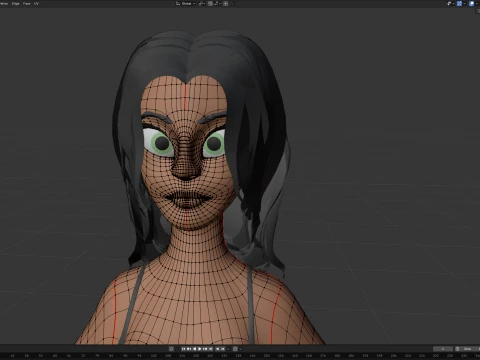Viewport: 480px width, 360px height.
Task: Jump to the last frame
Action: [210, 349]
